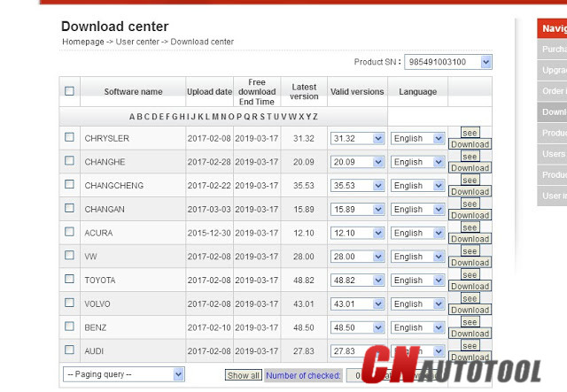Expand CHANGCHENG version dropdown 35.53
567x392 pixels.
click(x=357, y=186)
